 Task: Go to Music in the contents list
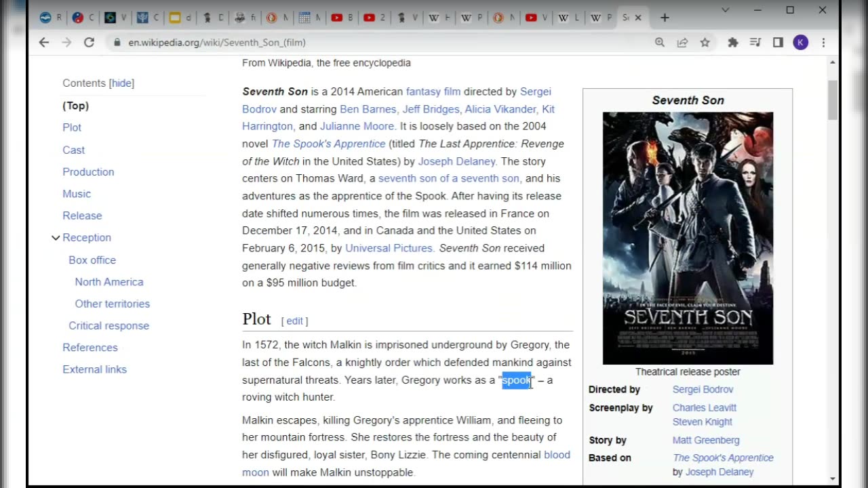click(77, 194)
